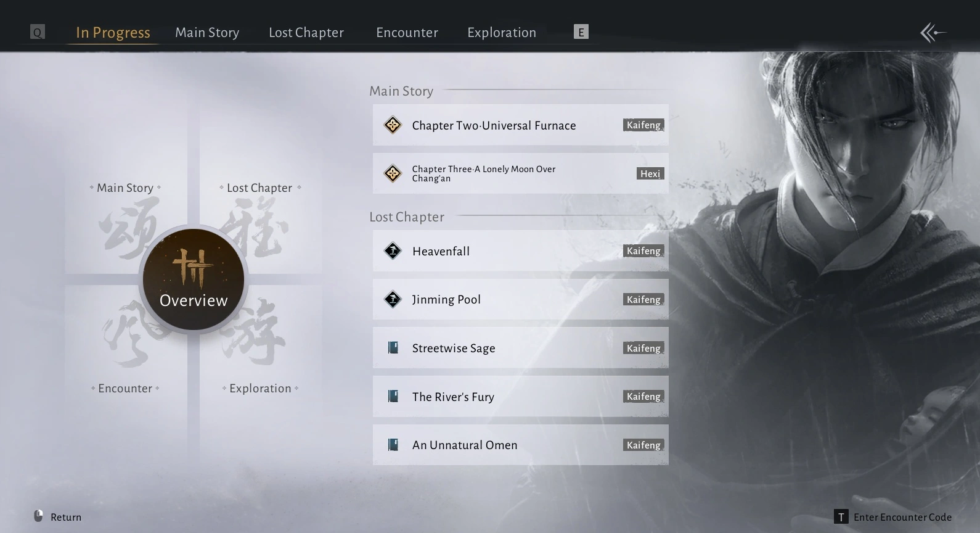Click the mouse icon beside Return
This screenshot has height=533, width=980.
pyautogui.click(x=38, y=516)
